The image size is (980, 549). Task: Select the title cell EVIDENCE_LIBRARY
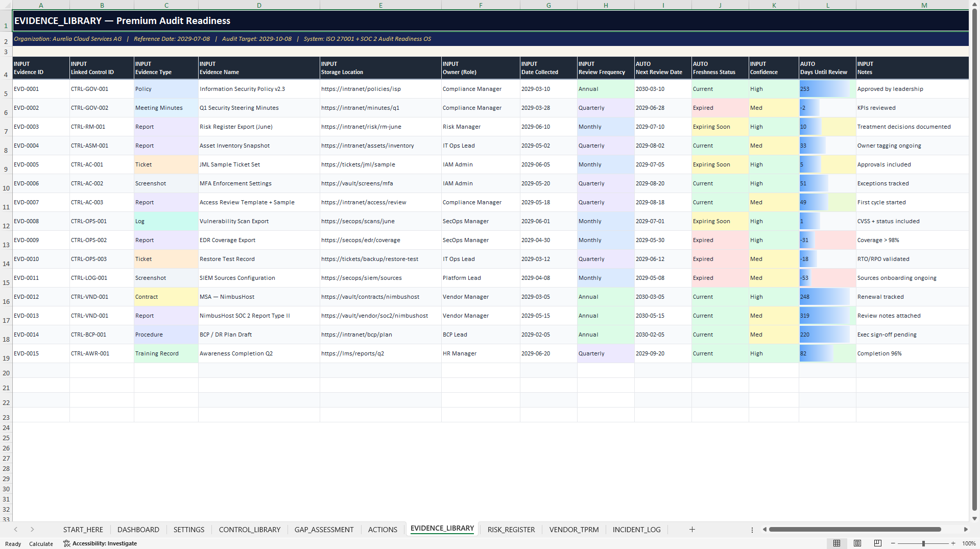(x=490, y=21)
